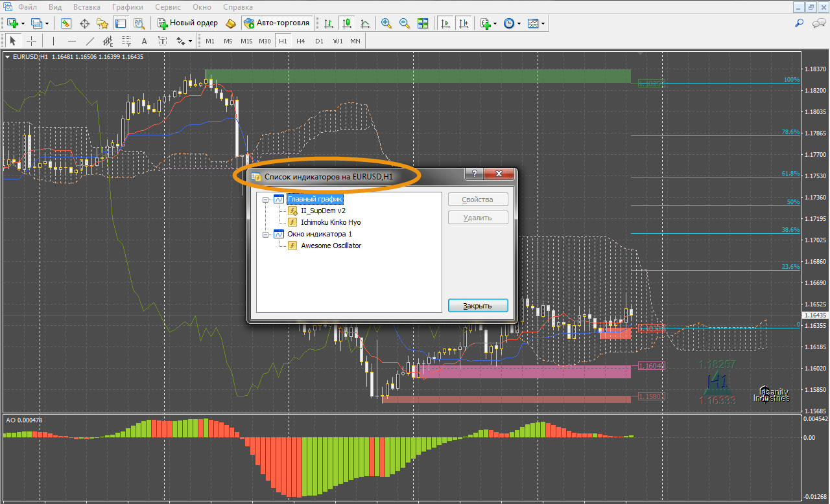830x504 pixels.
Task: Choose the text label 'A' tool
Action: pyautogui.click(x=144, y=41)
